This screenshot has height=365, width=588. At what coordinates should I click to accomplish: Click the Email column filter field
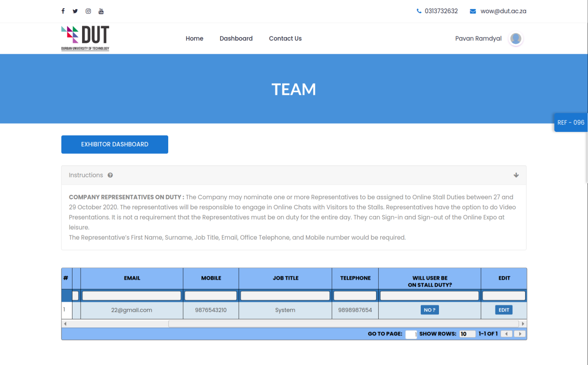132,296
